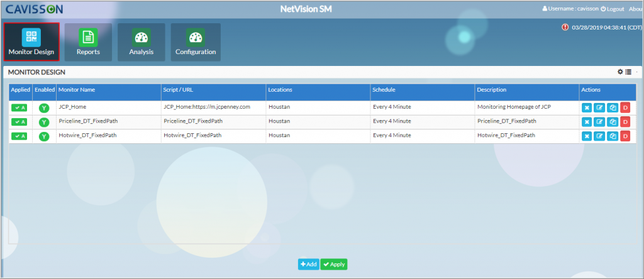
Task: Click the Logout link
Action: click(612, 9)
